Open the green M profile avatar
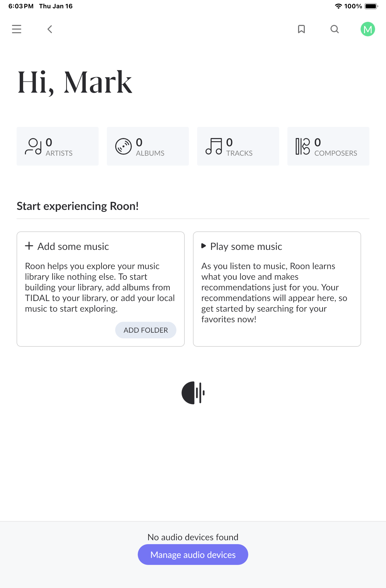The height and width of the screenshot is (588, 386). pyautogui.click(x=368, y=29)
